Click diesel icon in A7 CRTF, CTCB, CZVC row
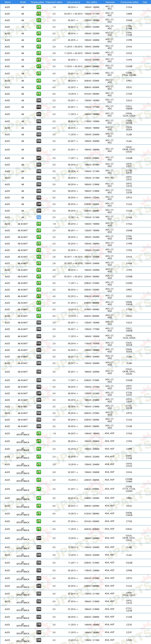The width and height of the screenshot is (151, 644). (39, 594)
